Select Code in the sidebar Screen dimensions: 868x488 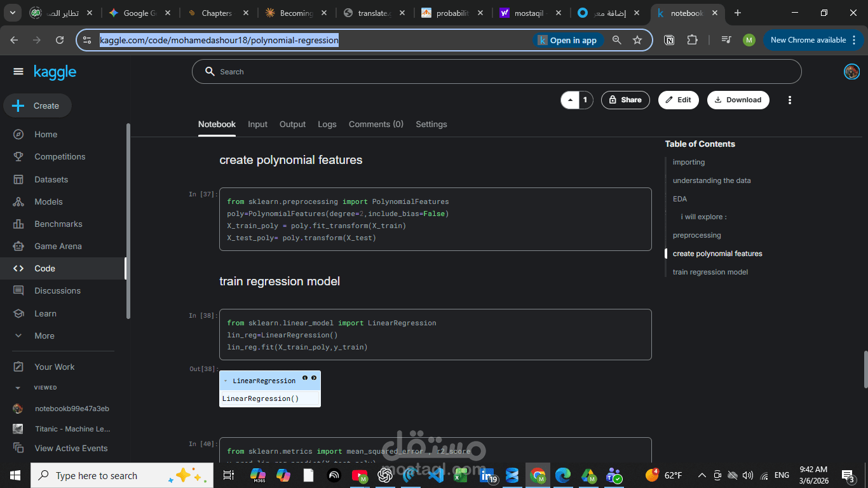coord(62,268)
